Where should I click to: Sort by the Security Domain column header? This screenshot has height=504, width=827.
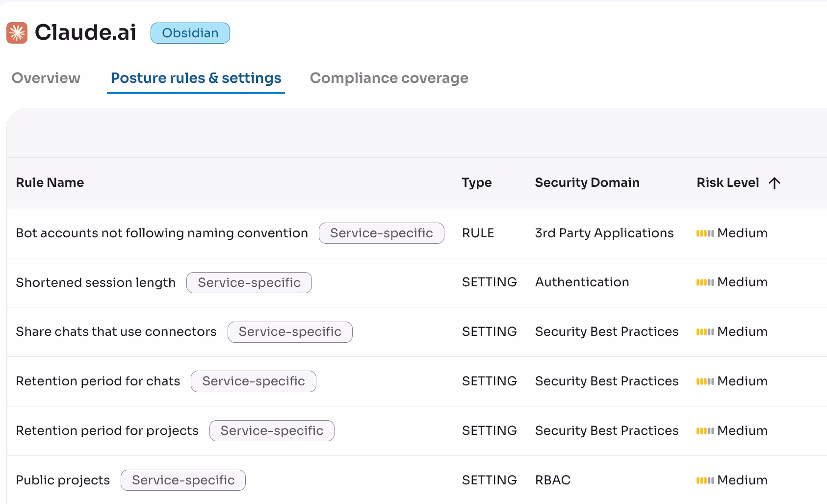[587, 182]
